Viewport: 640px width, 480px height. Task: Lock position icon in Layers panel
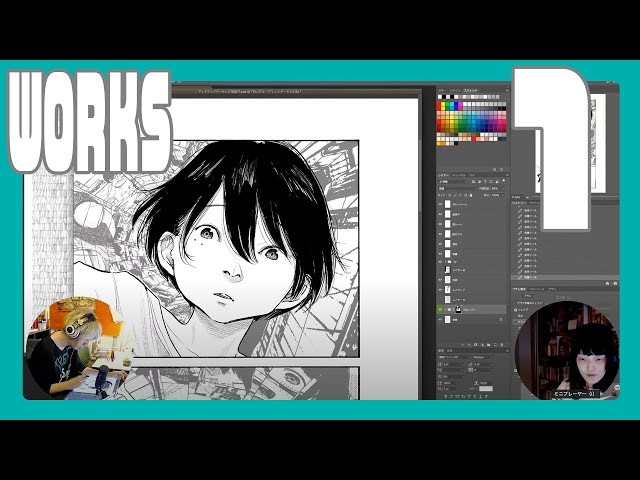pyautogui.click(x=460, y=195)
